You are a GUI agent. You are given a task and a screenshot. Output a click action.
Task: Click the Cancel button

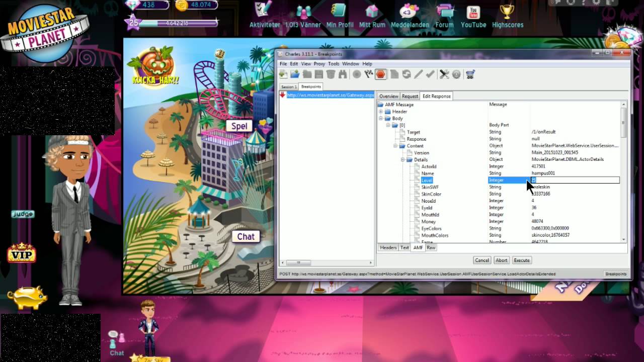482,260
